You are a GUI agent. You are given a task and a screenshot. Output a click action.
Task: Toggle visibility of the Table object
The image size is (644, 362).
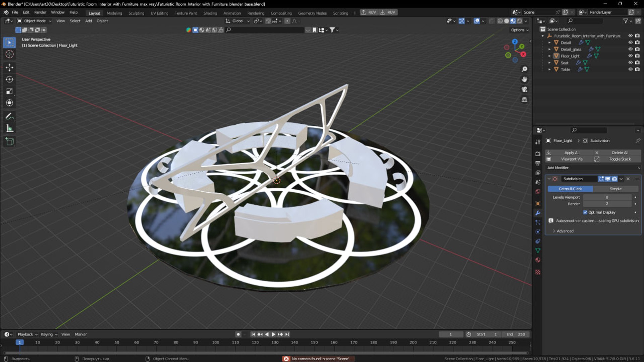tap(630, 69)
